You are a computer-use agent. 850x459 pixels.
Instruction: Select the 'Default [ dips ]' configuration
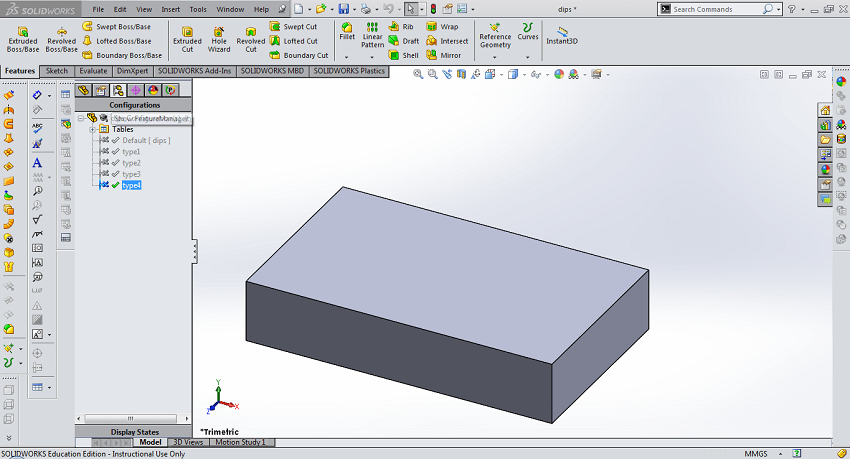click(146, 140)
